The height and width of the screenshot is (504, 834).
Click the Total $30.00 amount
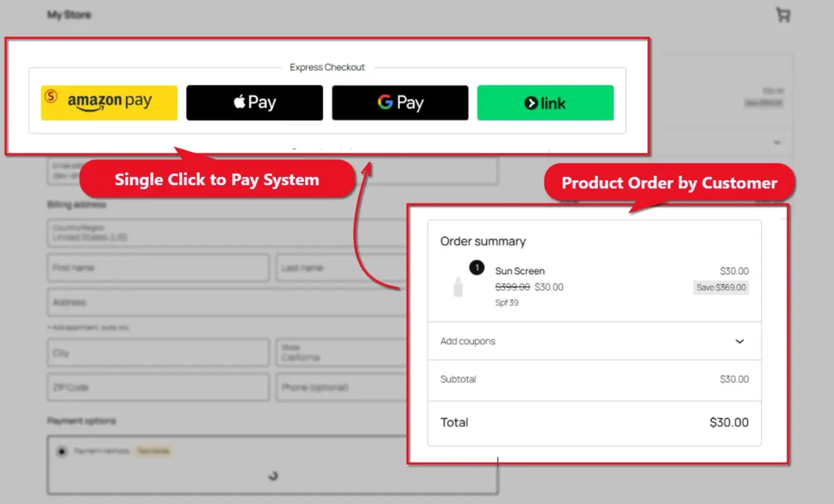(729, 423)
